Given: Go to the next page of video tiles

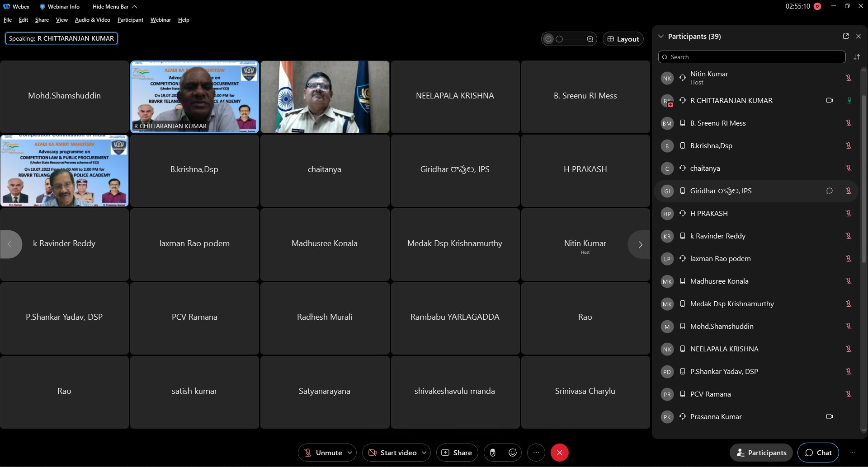Looking at the screenshot, I should pos(639,245).
